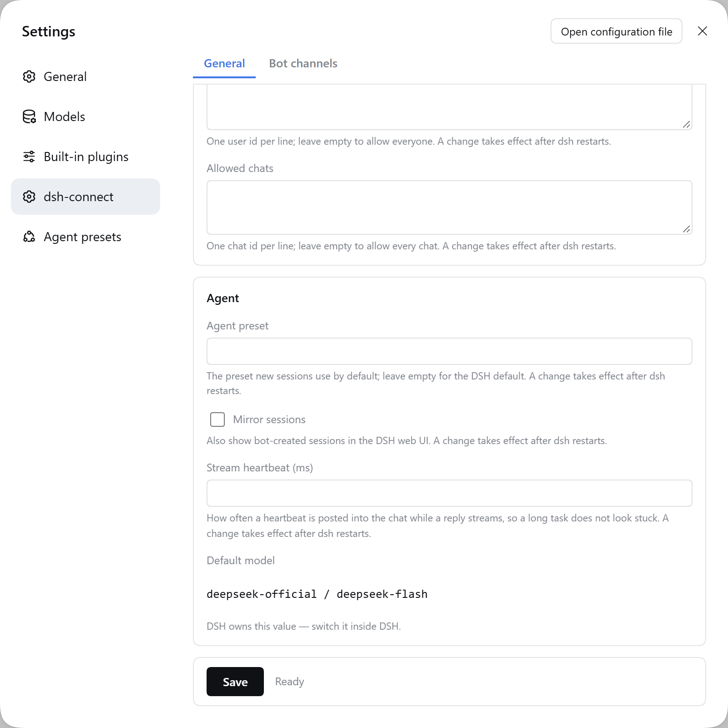Focus the Agent preset input field
The height and width of the screenshot is (728, 728).
(x=450, y=351)
